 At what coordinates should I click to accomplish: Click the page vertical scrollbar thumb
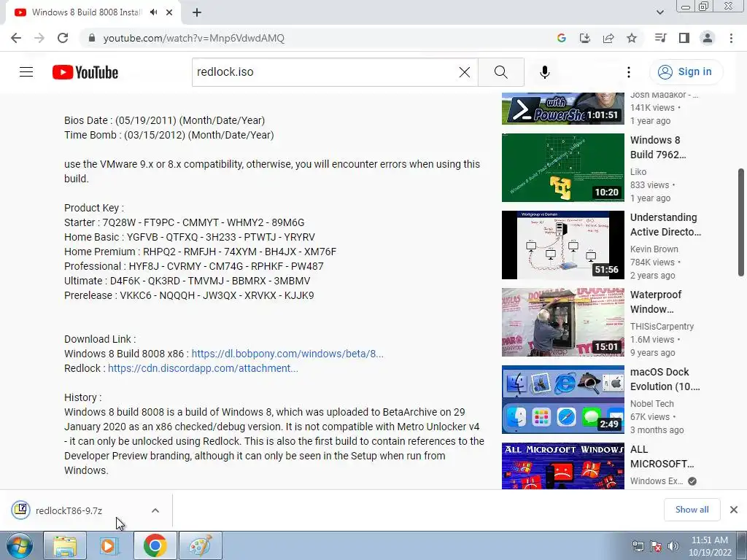(x=741, y=222)
